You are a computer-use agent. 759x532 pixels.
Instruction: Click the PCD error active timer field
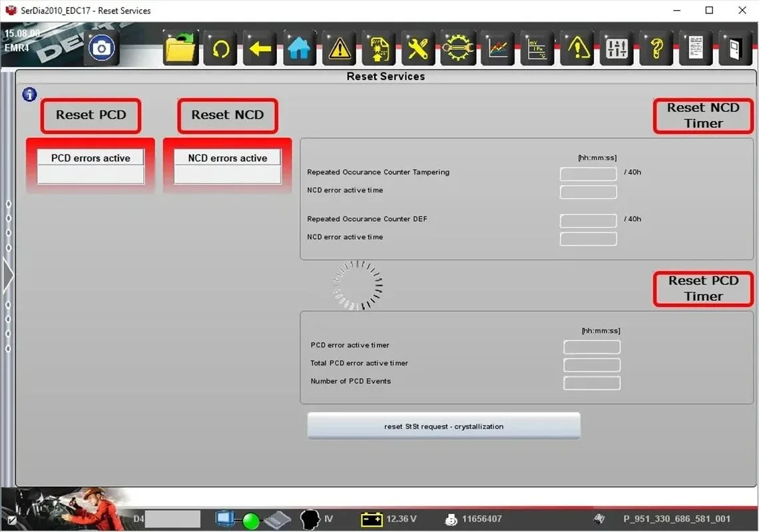[591, 346]
